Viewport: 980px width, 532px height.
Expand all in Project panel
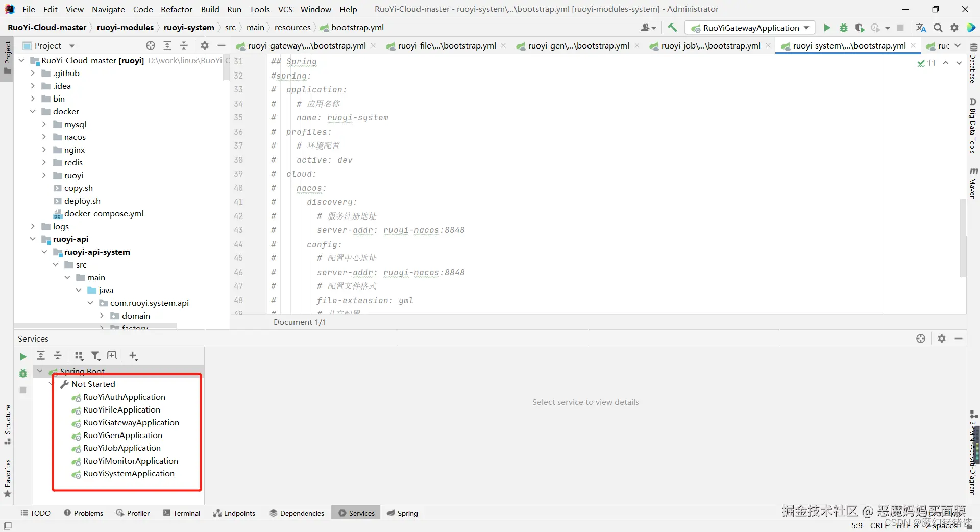pos(167,45)
